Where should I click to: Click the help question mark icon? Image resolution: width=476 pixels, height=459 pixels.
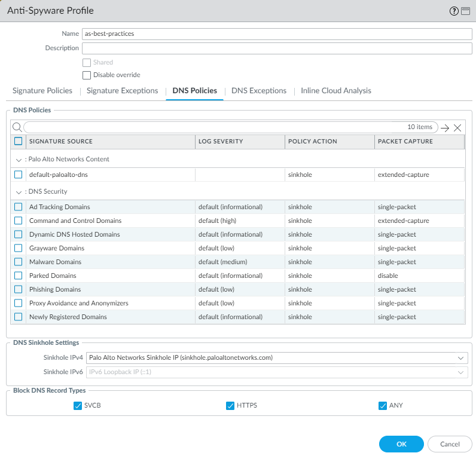(x=454, y=11)
